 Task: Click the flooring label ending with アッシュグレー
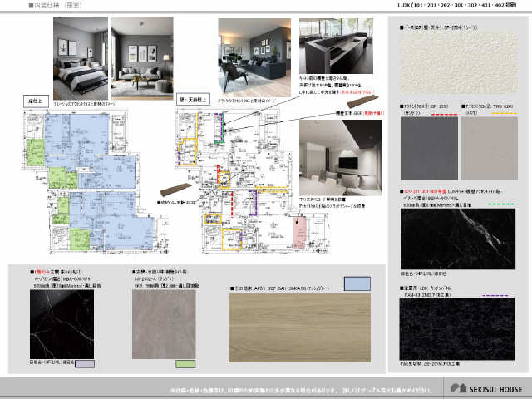[x=280, y=288]
